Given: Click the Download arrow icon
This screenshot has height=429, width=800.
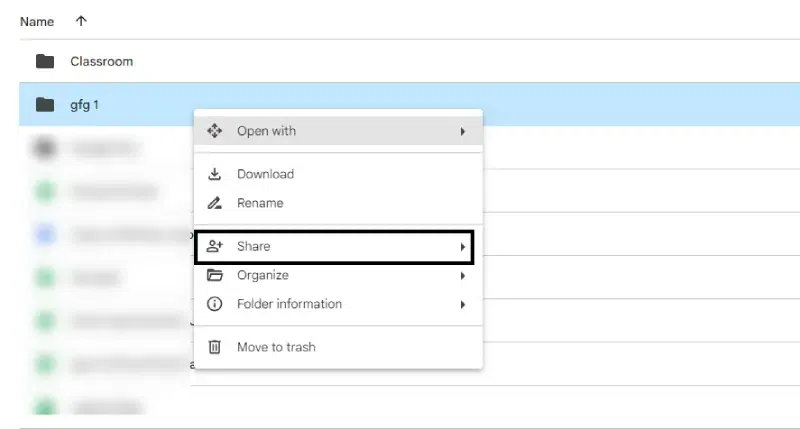Looking at the screenshot, I should point(214,174).
